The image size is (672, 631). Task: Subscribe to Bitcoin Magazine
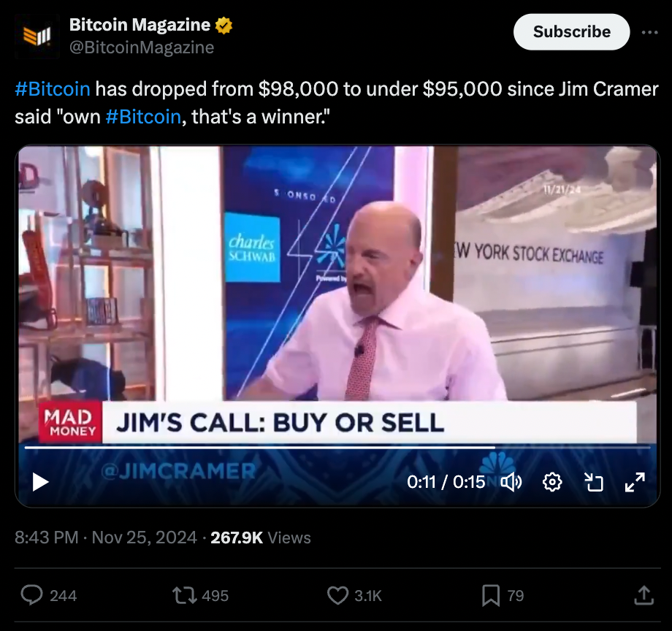(x=572, y=31)
